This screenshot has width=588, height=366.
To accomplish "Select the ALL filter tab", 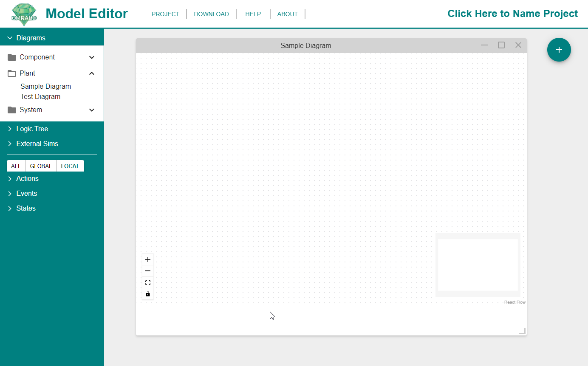I will [16, 166].
